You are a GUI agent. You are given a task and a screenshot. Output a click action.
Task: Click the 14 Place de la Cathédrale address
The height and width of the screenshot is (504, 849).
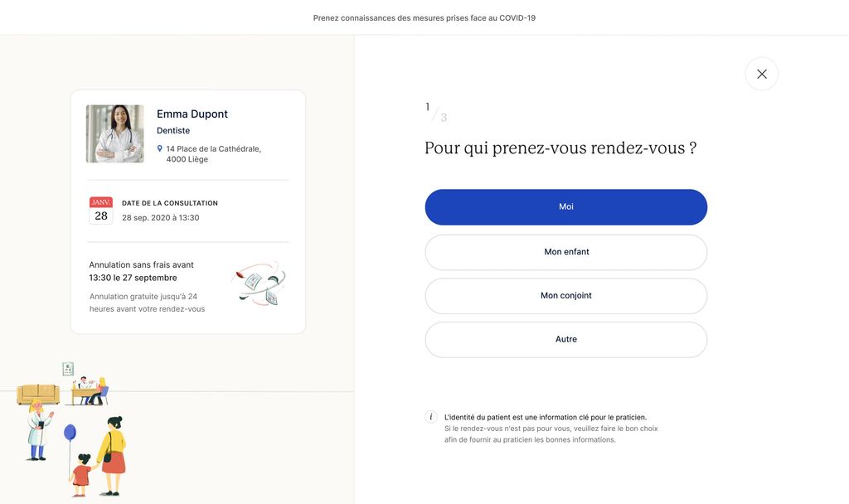(213, 153)
